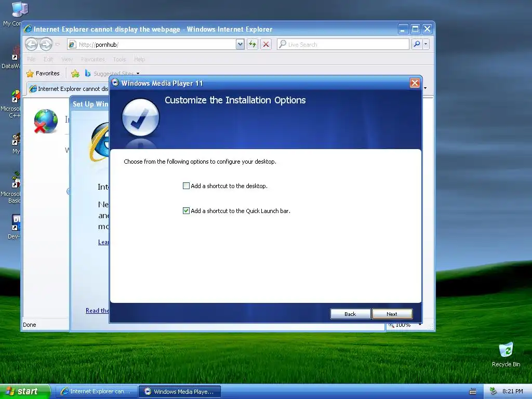Viewport: 532px width, 399px height.
Task: Check the Add a shortcut to the desktop box
Action: (186, 186)
